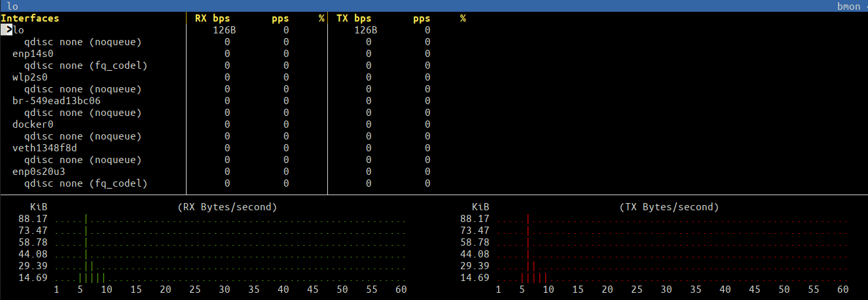Click the Interfaces column header

click(x=29, y=18)
